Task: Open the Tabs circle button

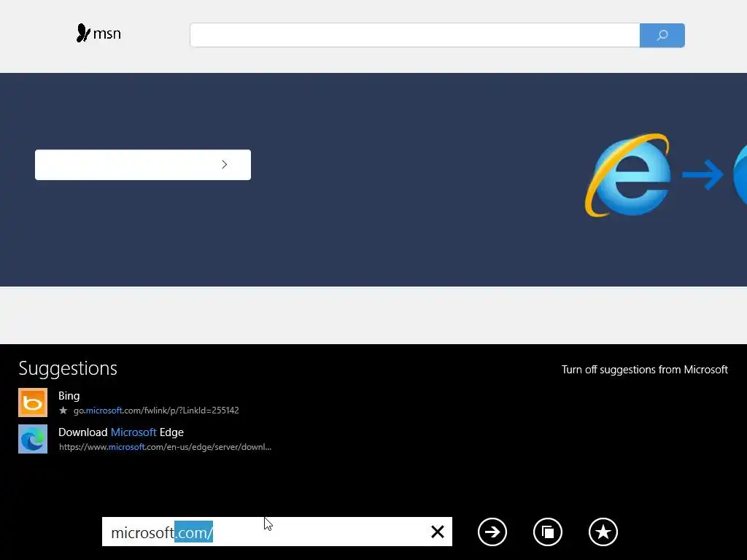Action: click(548, 532)
